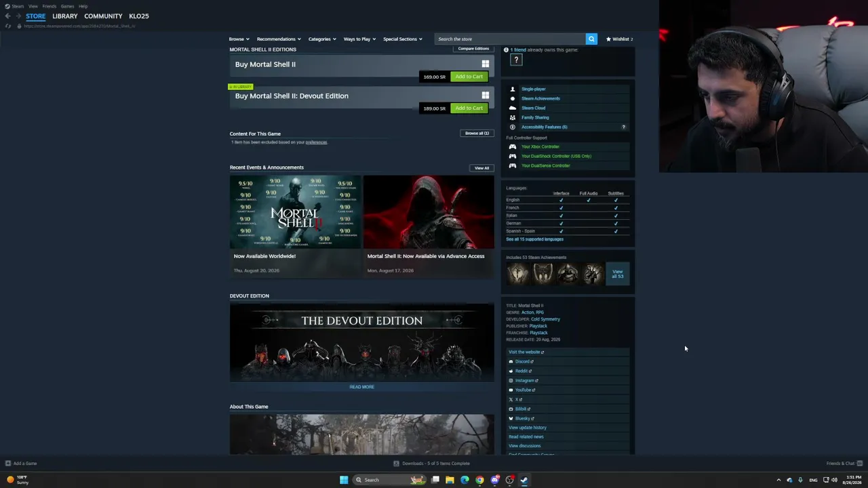The width and height of the screenshot is (868, 488).
Task: Click the store search magnifier button
Action: (591, 39)
